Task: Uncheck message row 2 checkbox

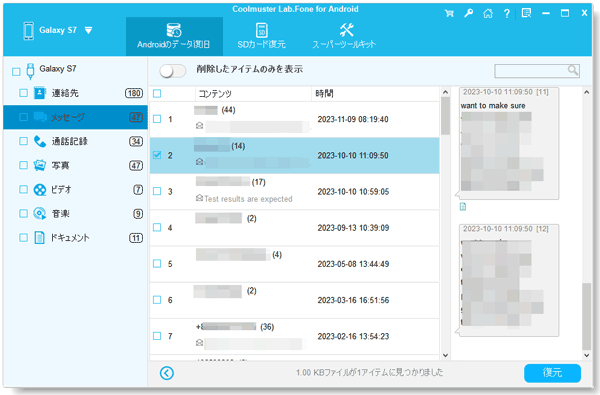Action: point(157,155)
